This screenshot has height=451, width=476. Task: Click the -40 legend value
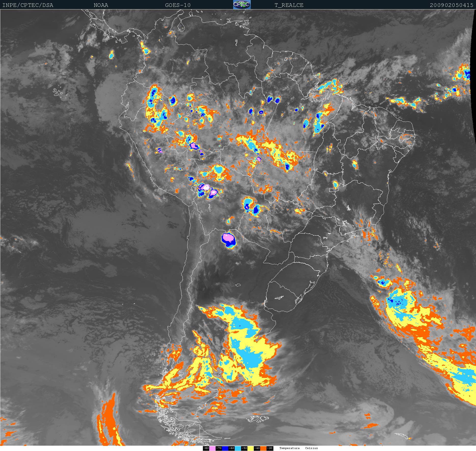(257, 448)
